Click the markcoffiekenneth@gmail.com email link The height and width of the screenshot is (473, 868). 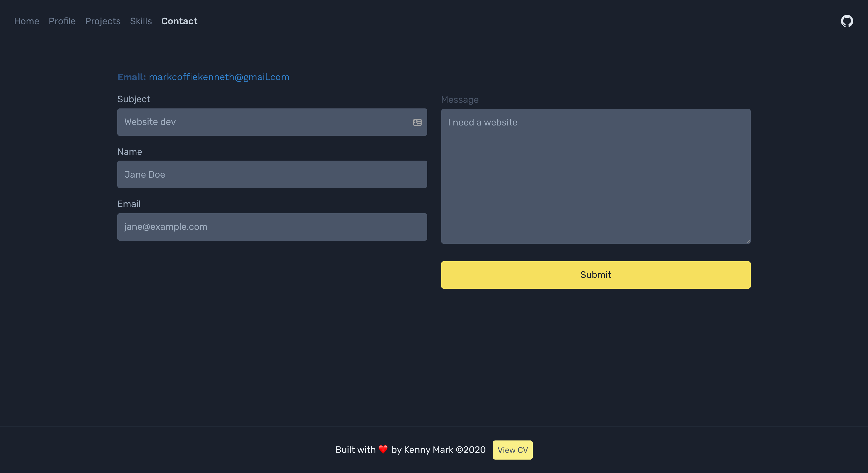point(219,77)
